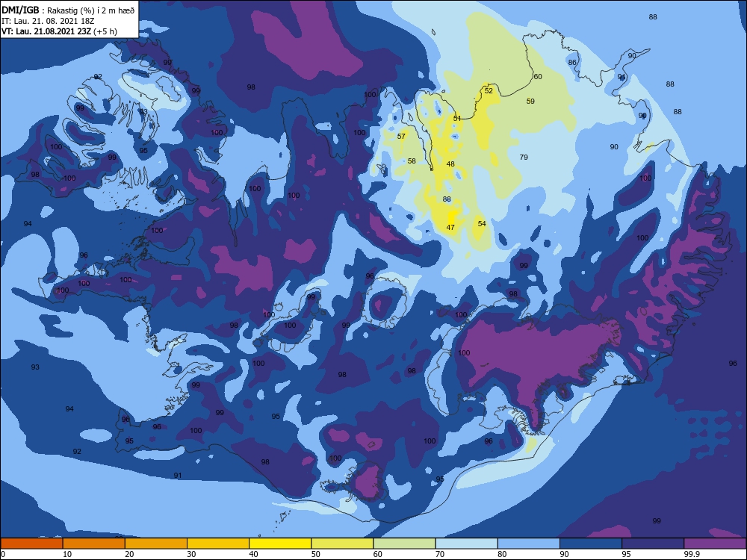Click the 59 humidity value on the map
This screenshot has height=560, width=747.
(x=530, y=101)
